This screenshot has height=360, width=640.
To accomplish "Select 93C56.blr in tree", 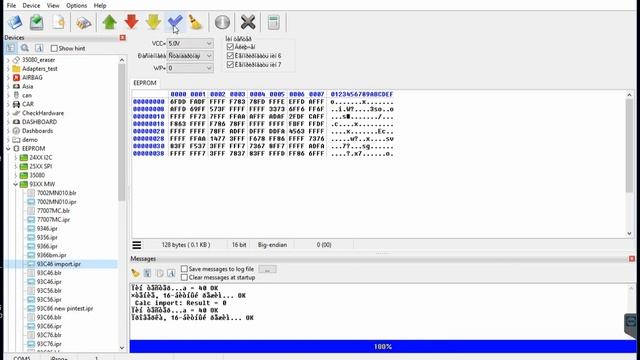I will [49, 291].
